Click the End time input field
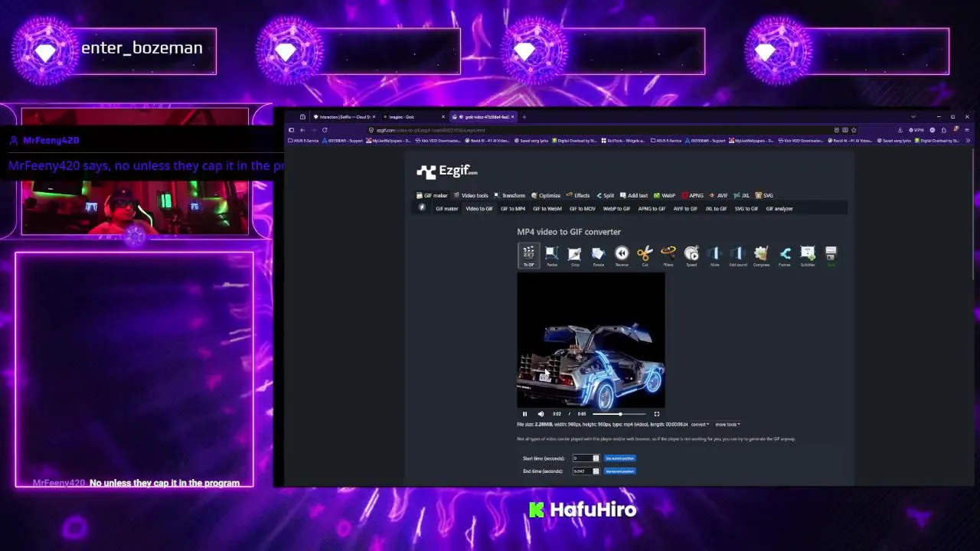 tap(586, 471)
